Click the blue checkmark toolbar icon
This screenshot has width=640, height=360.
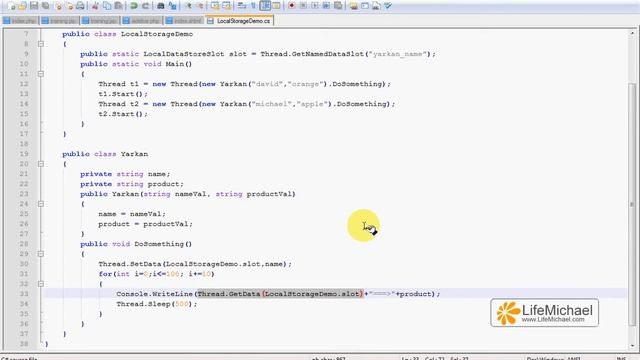coord(388,6)
